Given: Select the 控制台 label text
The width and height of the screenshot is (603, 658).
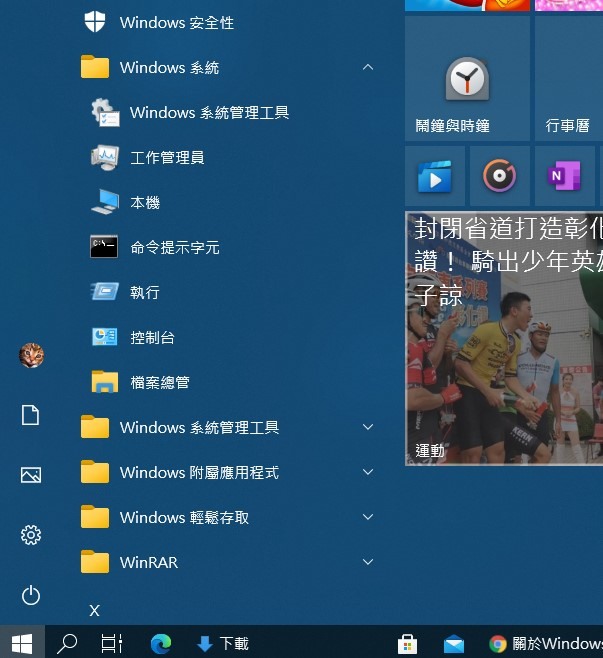Looking at the screenshot, I should (x=152, y=337).
